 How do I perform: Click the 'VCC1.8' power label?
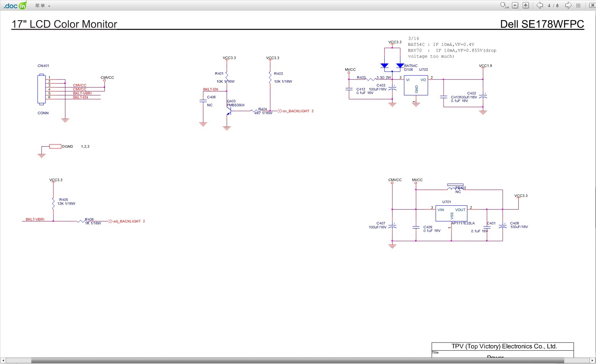[485, 66]
